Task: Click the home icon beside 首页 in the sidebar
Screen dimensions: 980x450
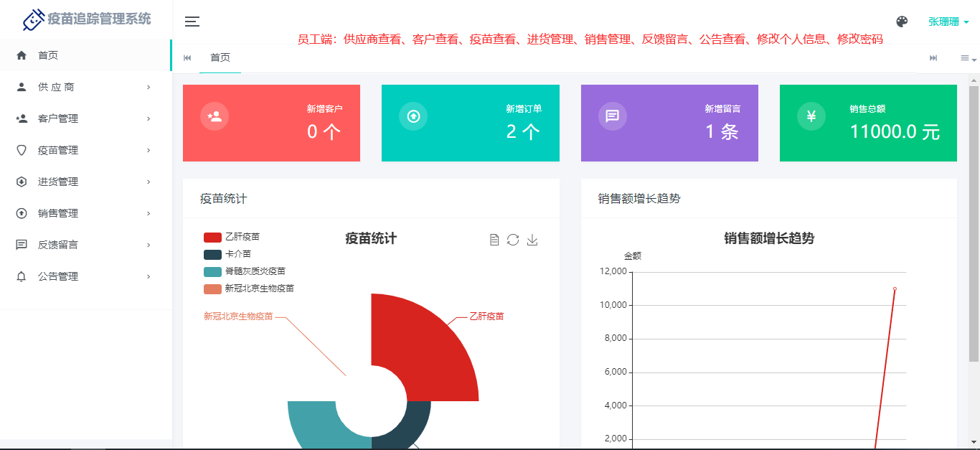Action: tap(22, 55)
